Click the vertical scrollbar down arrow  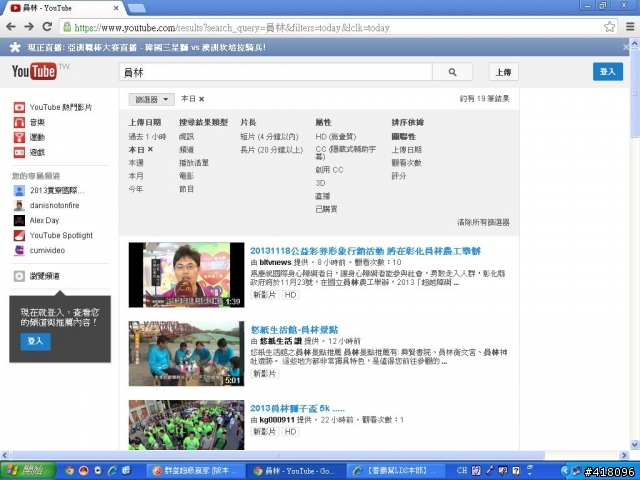click(x=635, y=444)
